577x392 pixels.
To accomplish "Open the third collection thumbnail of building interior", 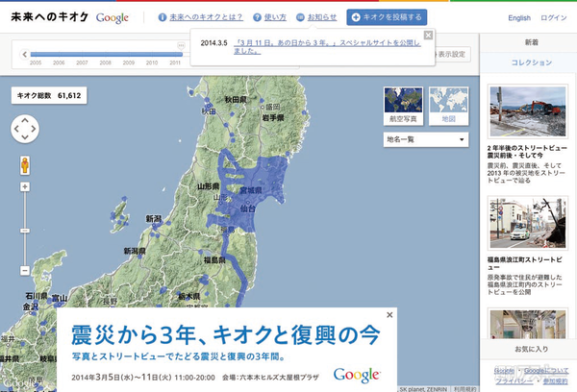I will 528,324.
